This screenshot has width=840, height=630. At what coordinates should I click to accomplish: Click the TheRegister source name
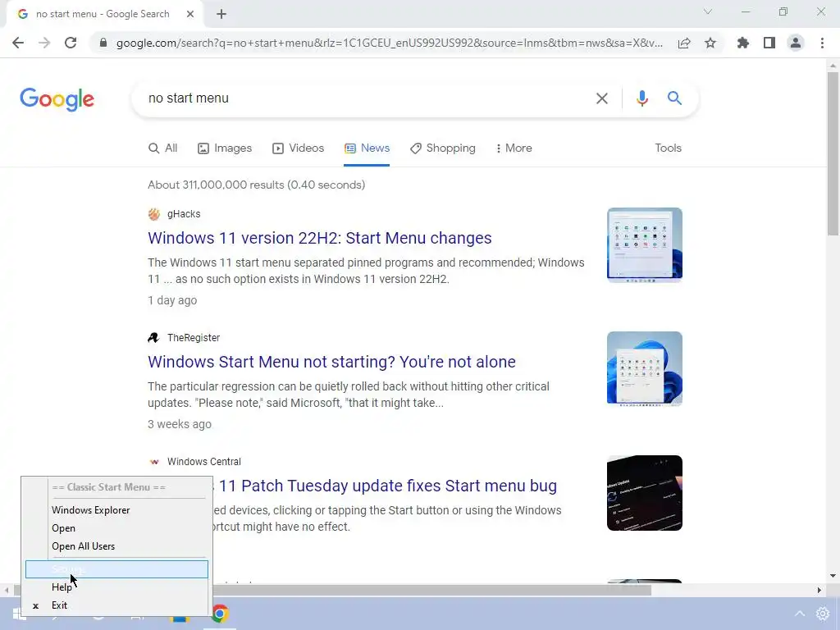pyautogui.click(x=194, y=337)
